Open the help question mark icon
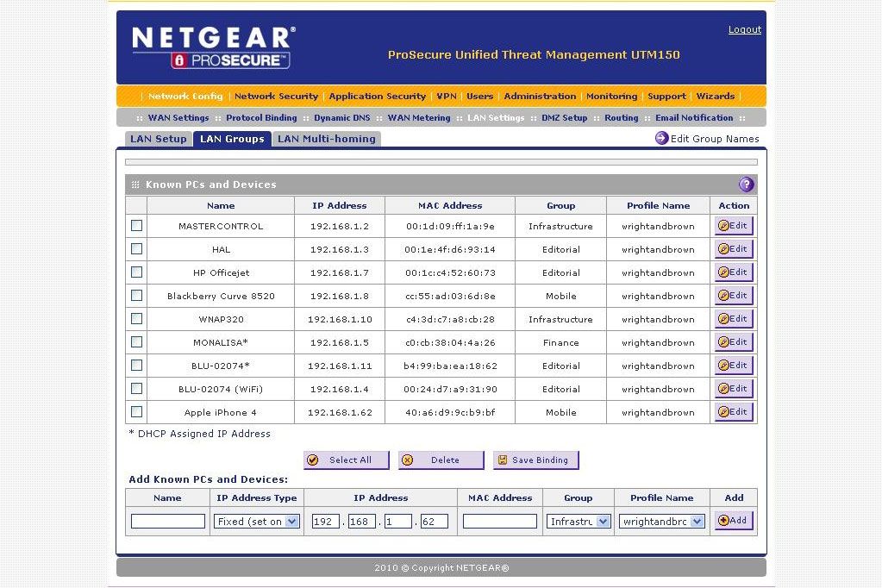Viewport: 882px width, 588px height. click(x=746, y=185)
